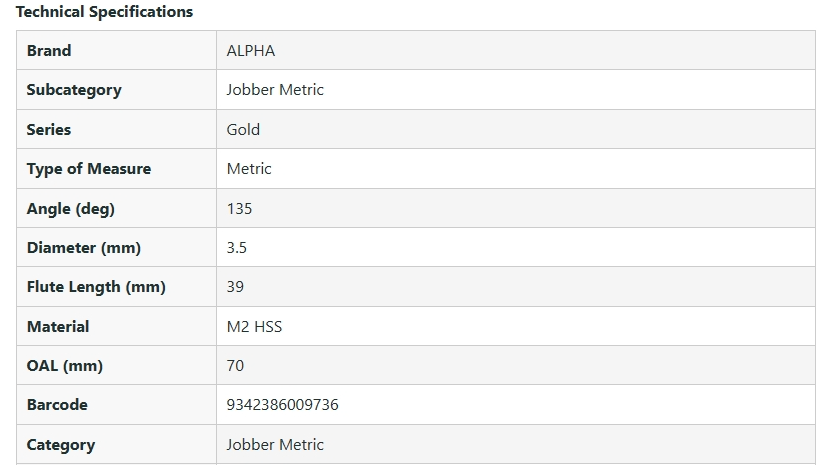Click the Technical Specifications heading
The height and width of the screenshot is (465, 825).
click(104, 12)
